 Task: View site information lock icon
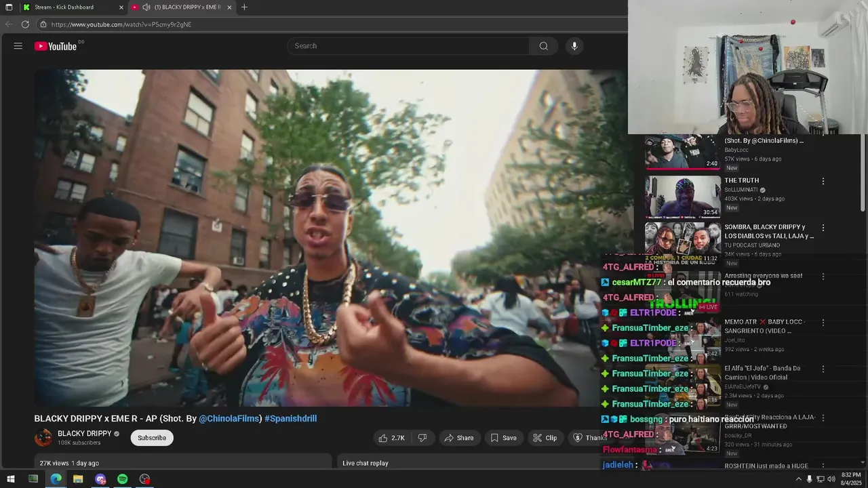[x=43, y=24]
